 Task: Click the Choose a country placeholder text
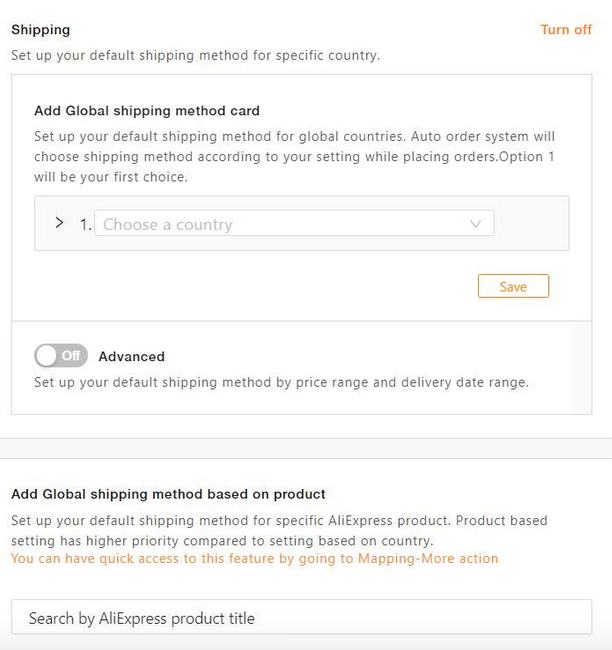click(168, 225)
